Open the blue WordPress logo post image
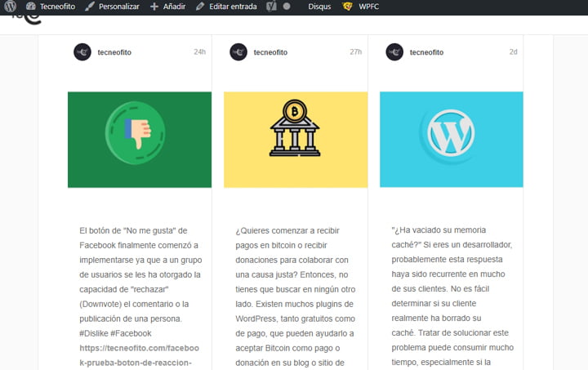This screenshot has width=588, height=370. click(452, 140)
